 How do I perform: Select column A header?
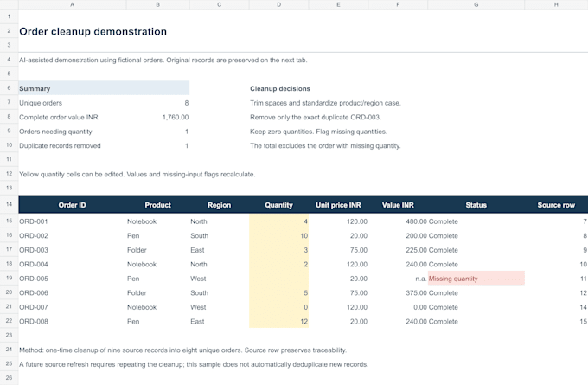pos(73,4)
